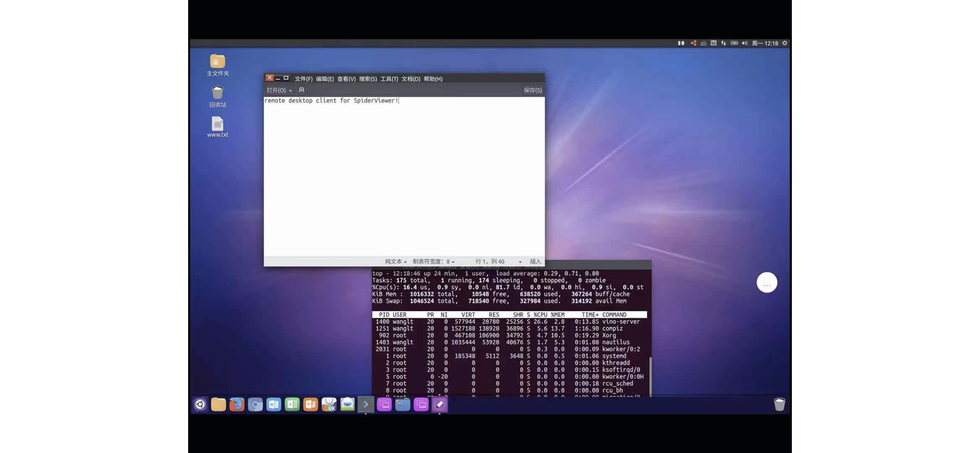Open the 帮助(H) menu
Viewport: 980px width, 453px height.
click(x=433, y=79)
